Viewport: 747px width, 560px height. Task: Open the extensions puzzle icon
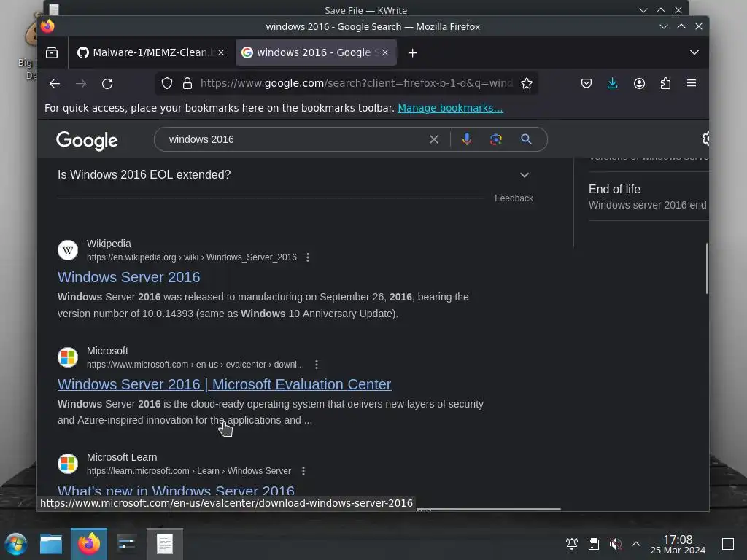(665, 83)
